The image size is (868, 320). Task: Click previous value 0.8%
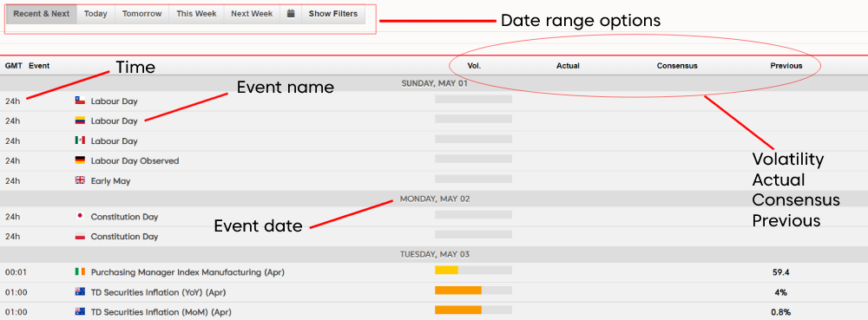point(780,312)
